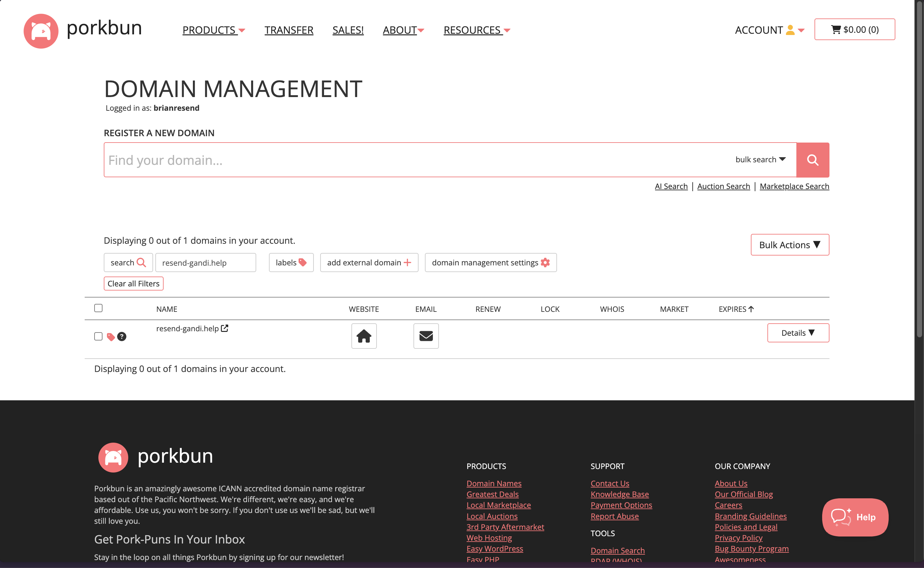This screenshot has height=568, width=924.
Task: Open the Help chat bubble
Action: (855, 517)
